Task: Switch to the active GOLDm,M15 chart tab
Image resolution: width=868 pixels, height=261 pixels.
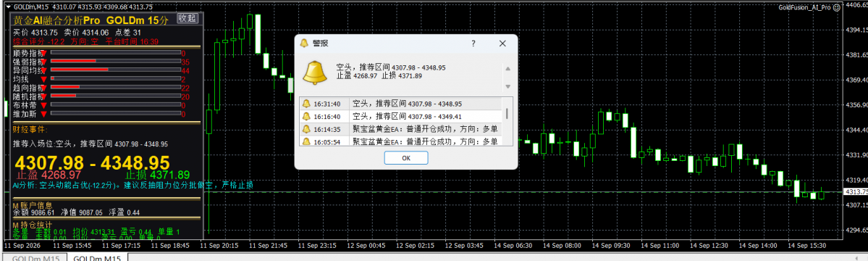Action: [98, 257]
